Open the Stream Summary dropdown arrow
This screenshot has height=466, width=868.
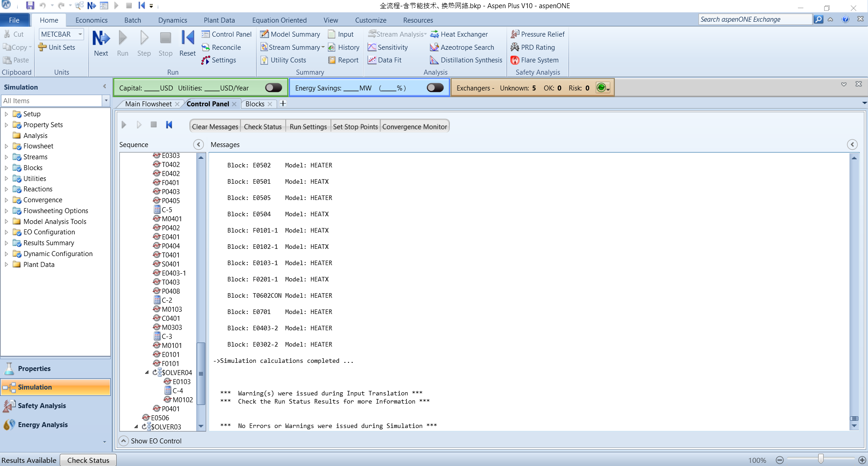pyautogui.click(x=323, y=48)
